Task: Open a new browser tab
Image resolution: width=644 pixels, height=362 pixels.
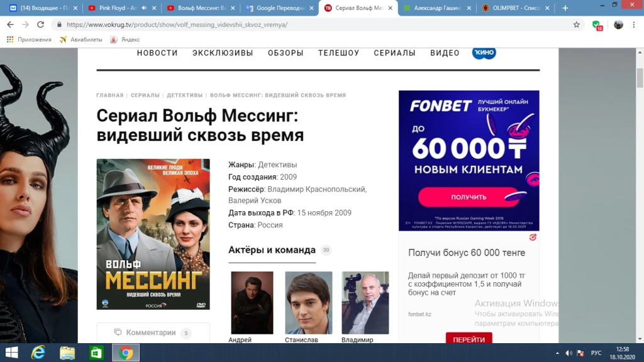Action: pos(565,8)
